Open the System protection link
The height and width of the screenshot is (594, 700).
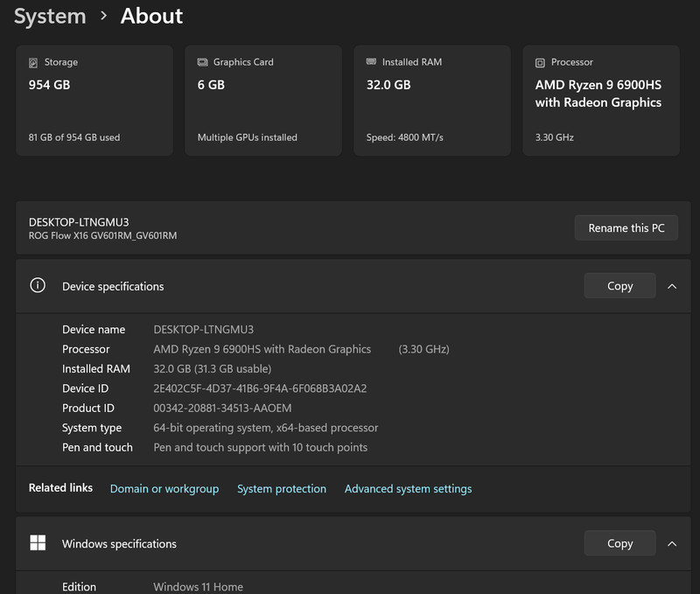point(282,489)
